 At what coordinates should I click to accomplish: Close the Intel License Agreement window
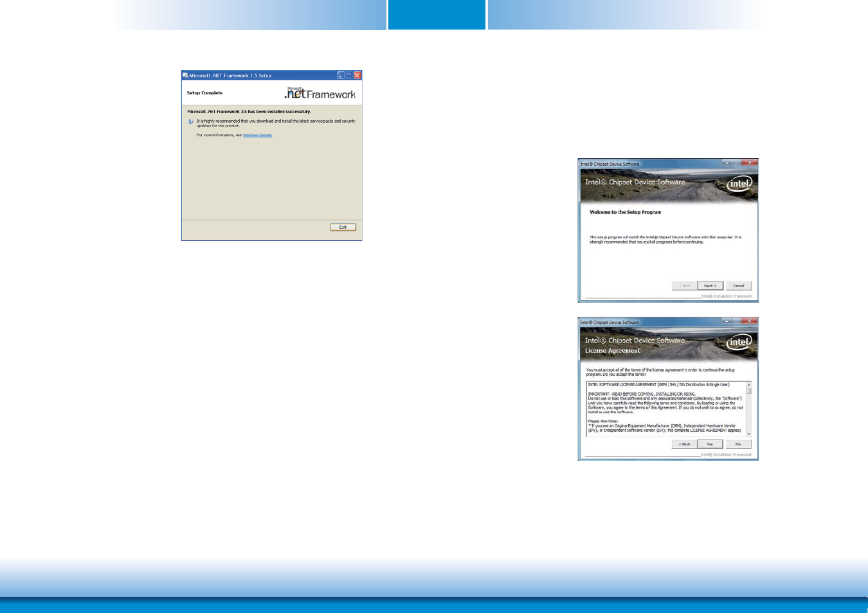click(749, 321)
